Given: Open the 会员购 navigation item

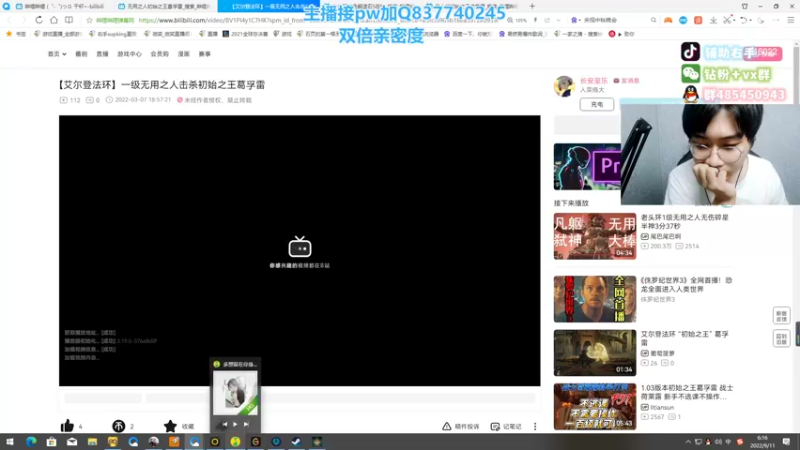Looking at the screenshot, I should tap(159, 54).
